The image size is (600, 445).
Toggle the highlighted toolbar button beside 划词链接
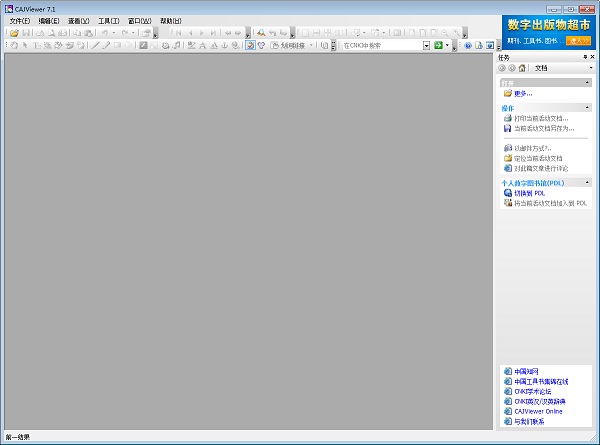pyautogui.click(x=250, y=46)
